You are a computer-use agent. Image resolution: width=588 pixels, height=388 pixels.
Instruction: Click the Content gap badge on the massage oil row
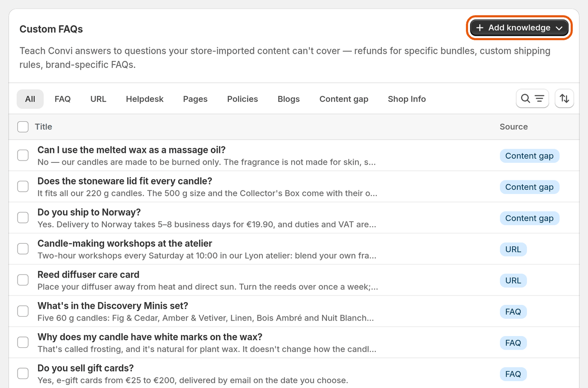coord(529,156)
